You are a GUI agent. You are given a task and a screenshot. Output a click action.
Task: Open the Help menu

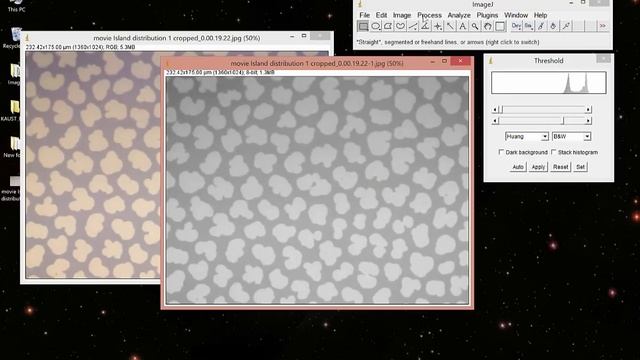point(540,15)
